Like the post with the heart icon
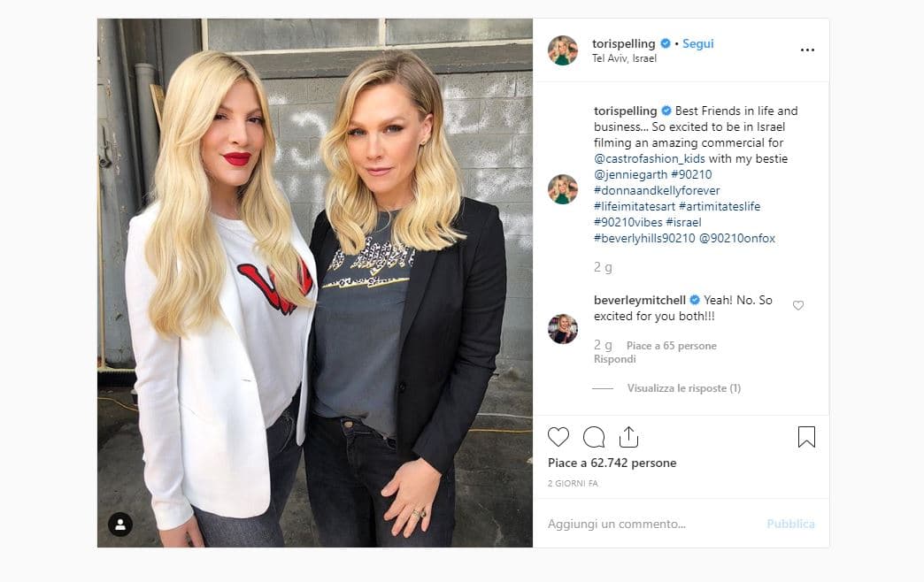 pos(558,437)
